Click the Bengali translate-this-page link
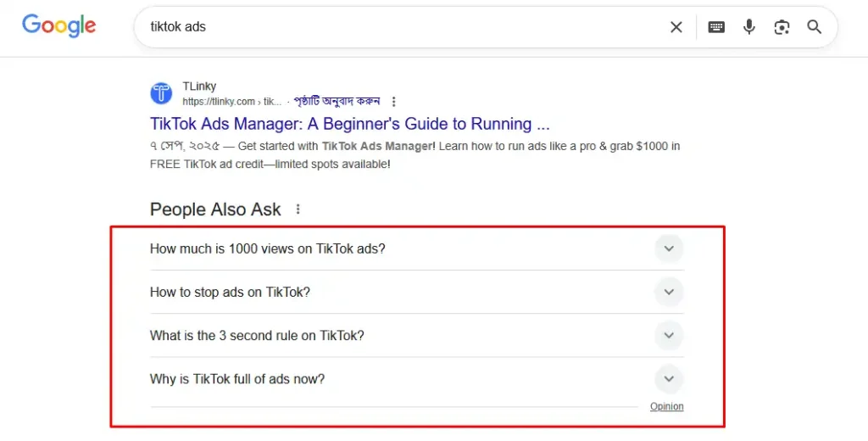868x441 pixels. [x=337, y=101]
